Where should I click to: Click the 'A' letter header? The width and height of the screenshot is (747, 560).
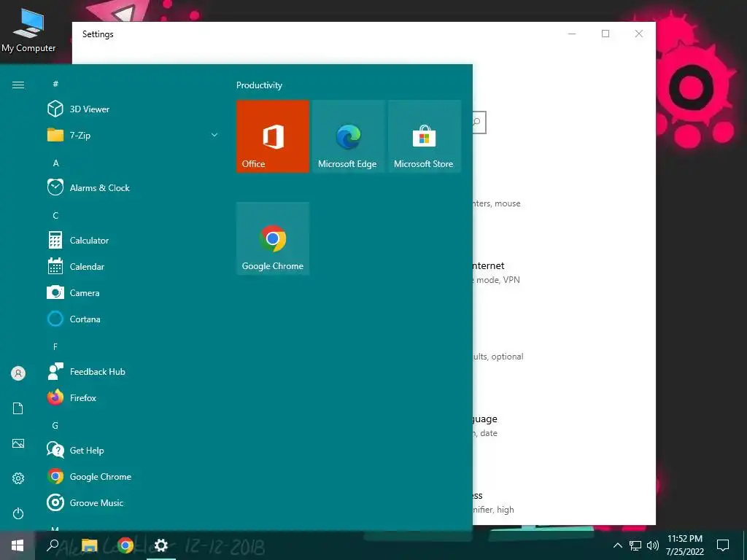[x=55, y=163]
